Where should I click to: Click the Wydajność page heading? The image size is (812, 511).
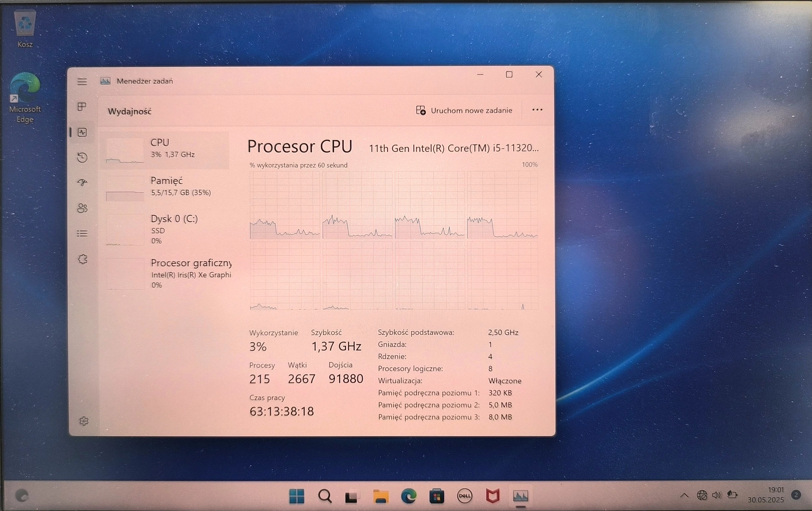(x=130, y=112)
